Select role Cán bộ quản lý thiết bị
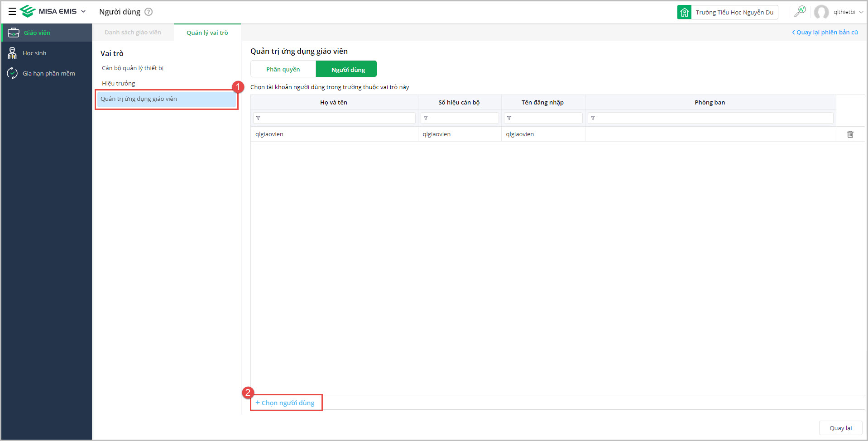This screenshot has height=441, width=868. pyautogui.click(x=133, y=68)
